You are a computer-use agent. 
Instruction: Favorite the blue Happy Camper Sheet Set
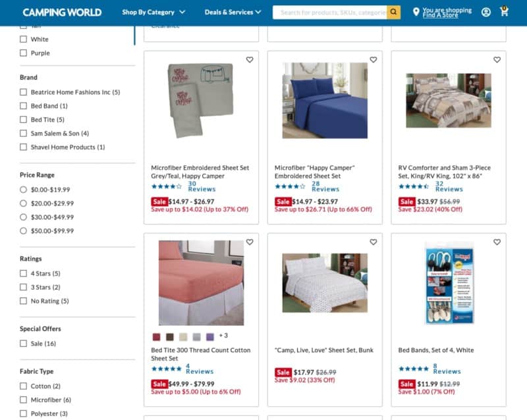373,60
